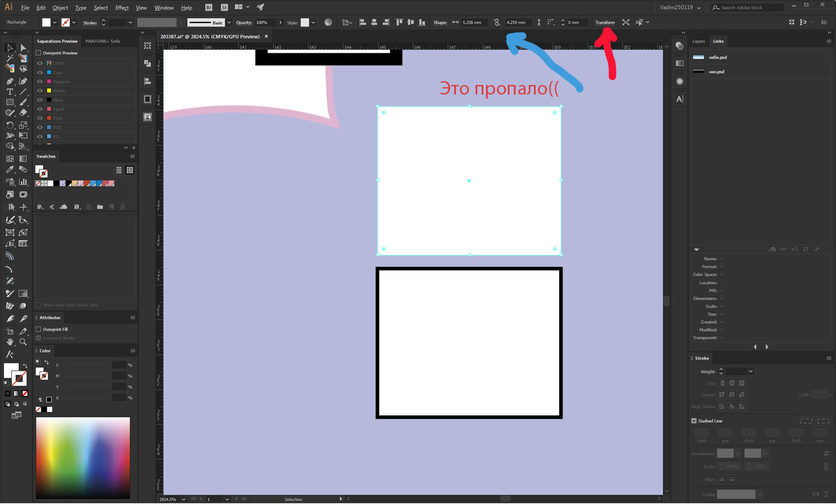Select the Zoom tool
836x504 pixels.
pyautogui.click(x=23, y=342)
